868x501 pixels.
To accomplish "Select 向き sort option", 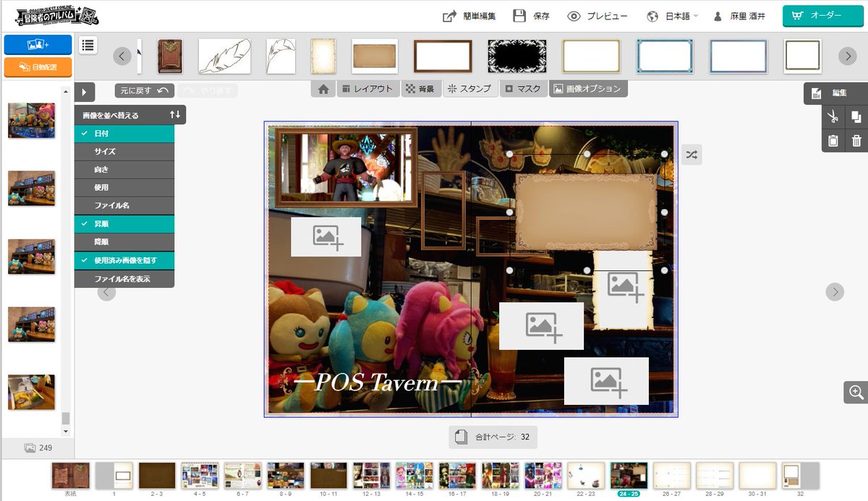I will pos(124,170).
